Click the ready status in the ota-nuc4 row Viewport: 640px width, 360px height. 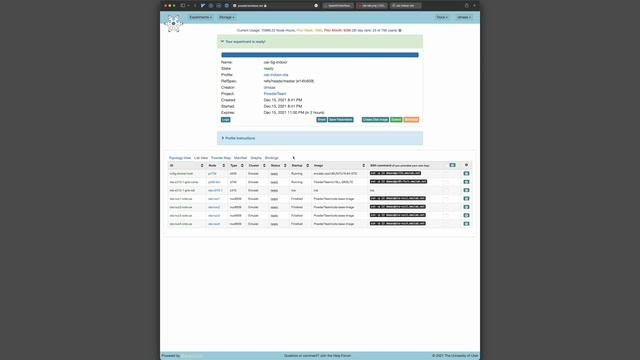(274, 224)
